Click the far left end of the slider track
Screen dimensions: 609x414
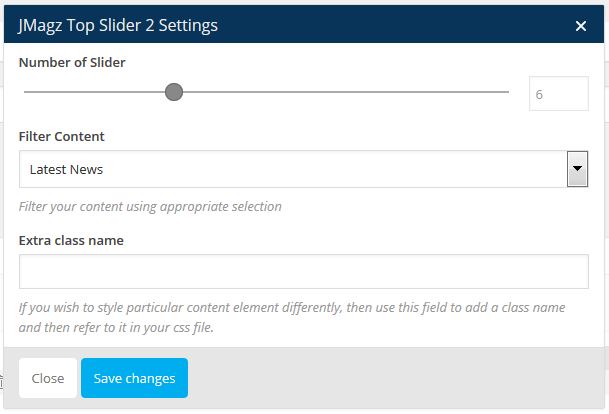[x=26, y=93]
